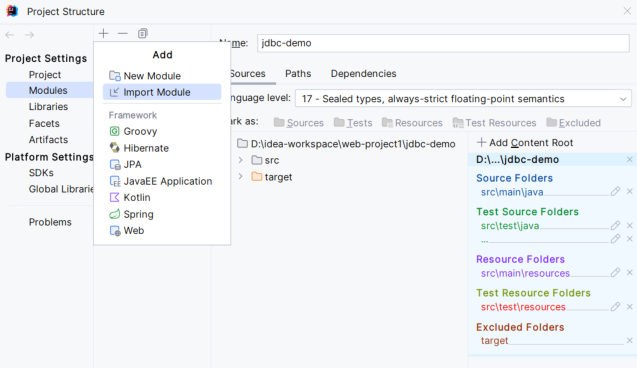The width and height of the screenshot is (637, 368).
Task: Close the Project Structure dialog
Action: 627,11
